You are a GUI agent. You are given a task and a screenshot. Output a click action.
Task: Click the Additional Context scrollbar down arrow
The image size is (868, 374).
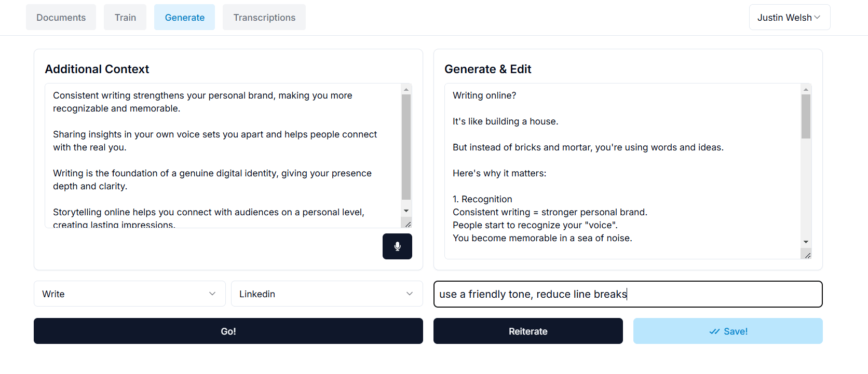406,211
